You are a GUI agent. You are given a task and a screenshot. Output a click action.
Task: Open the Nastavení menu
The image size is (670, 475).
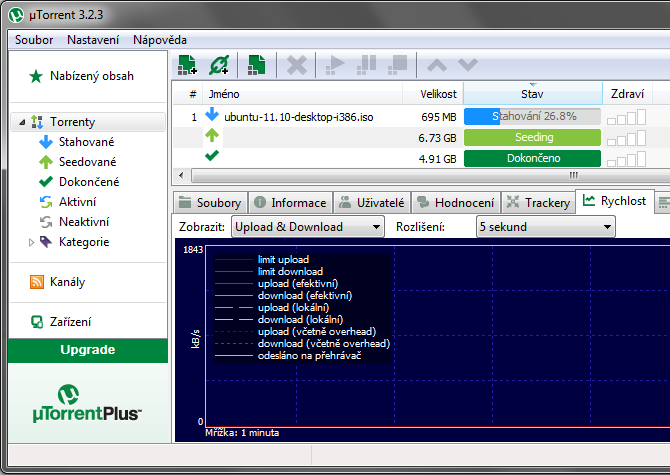[93, 40]
